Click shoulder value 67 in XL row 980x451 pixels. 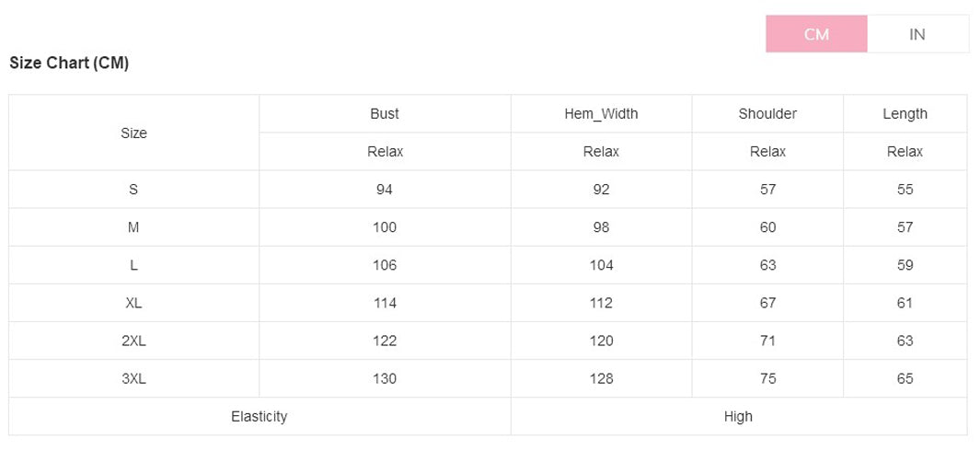[767, 303]
